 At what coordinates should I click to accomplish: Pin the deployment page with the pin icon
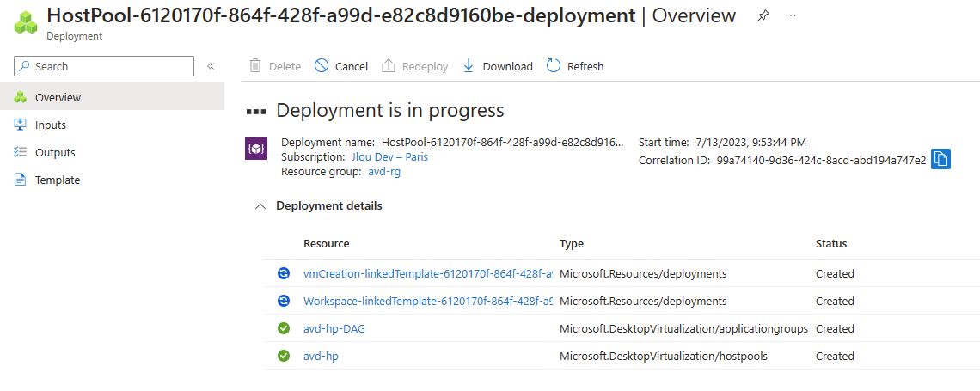point(763,15)
